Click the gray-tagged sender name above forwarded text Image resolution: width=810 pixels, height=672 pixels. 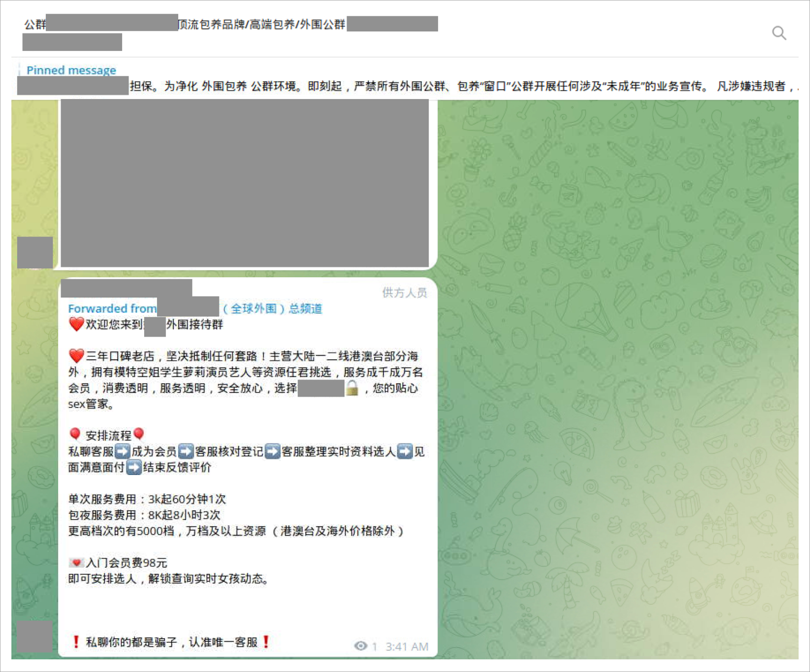click(x=126, y=288)
